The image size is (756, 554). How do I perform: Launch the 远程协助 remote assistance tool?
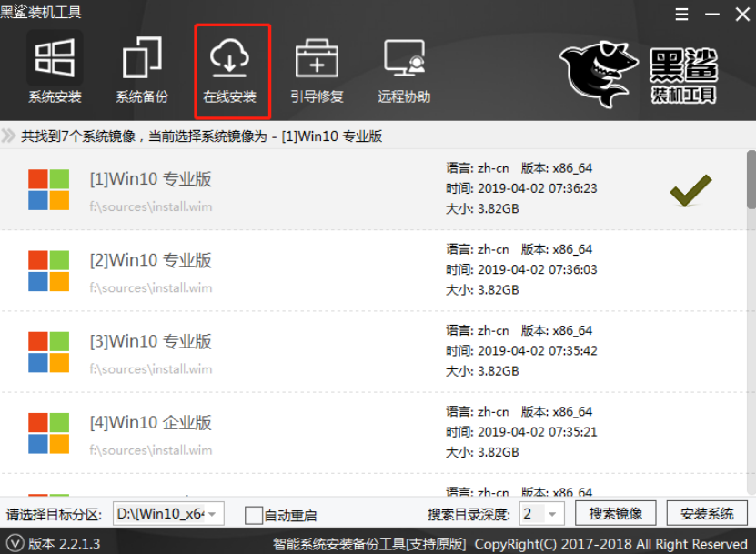pyautogui.click(x=404, y=70)
